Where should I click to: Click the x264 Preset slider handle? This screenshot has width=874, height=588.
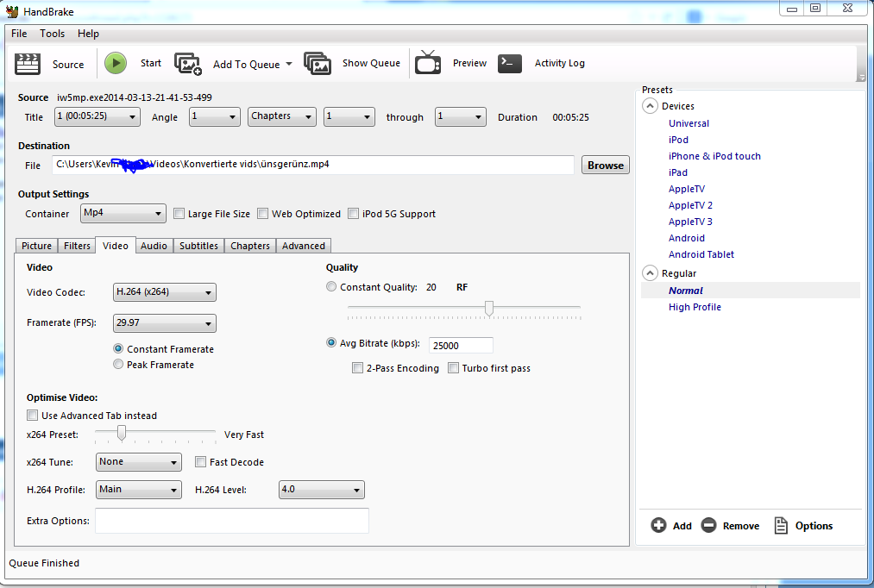point(121,433)
